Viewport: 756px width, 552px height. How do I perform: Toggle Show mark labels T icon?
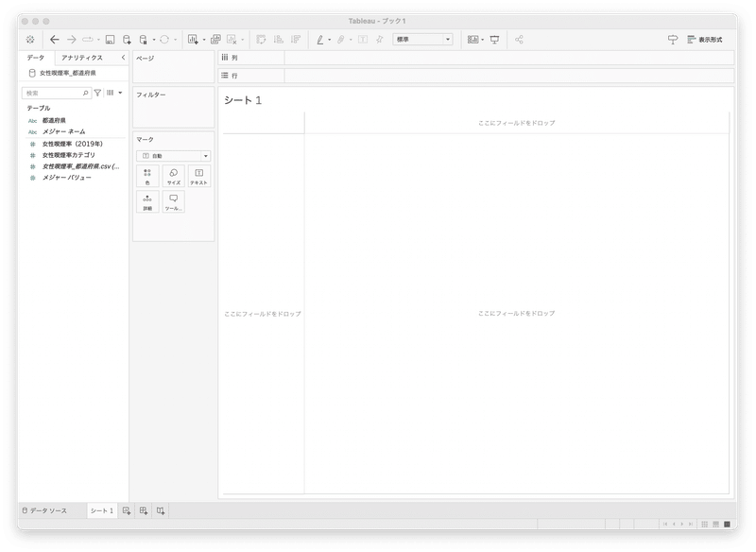(363, 40)
